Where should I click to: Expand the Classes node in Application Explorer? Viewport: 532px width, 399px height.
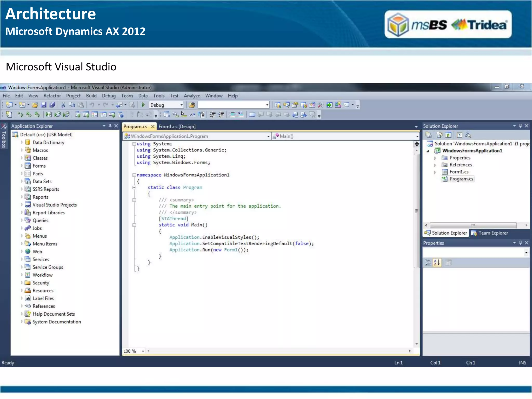tap(22, 158)
